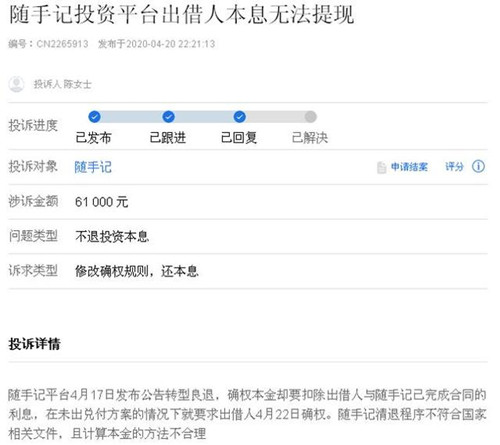The height and width of the screenshot is (445, 500).
Task: Click the published date 2020-04-20 text
Action: pos(151,44)
